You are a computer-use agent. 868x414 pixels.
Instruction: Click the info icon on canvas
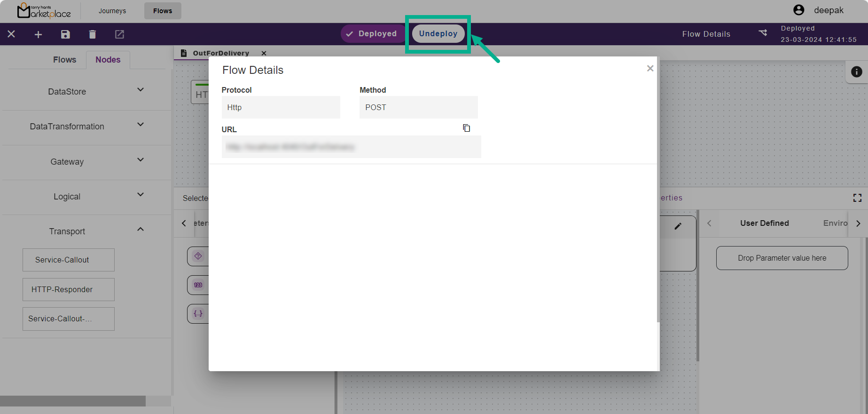pyautogui.click(x=856, y=72)
